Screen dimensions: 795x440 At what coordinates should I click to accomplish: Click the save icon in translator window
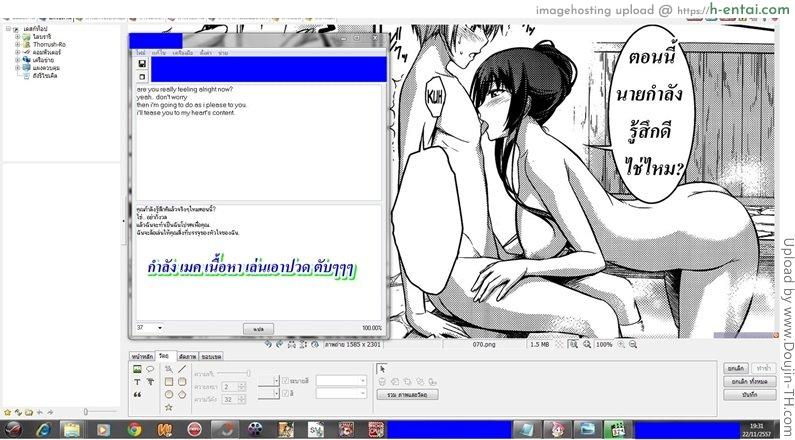click(x=142, y=63)
